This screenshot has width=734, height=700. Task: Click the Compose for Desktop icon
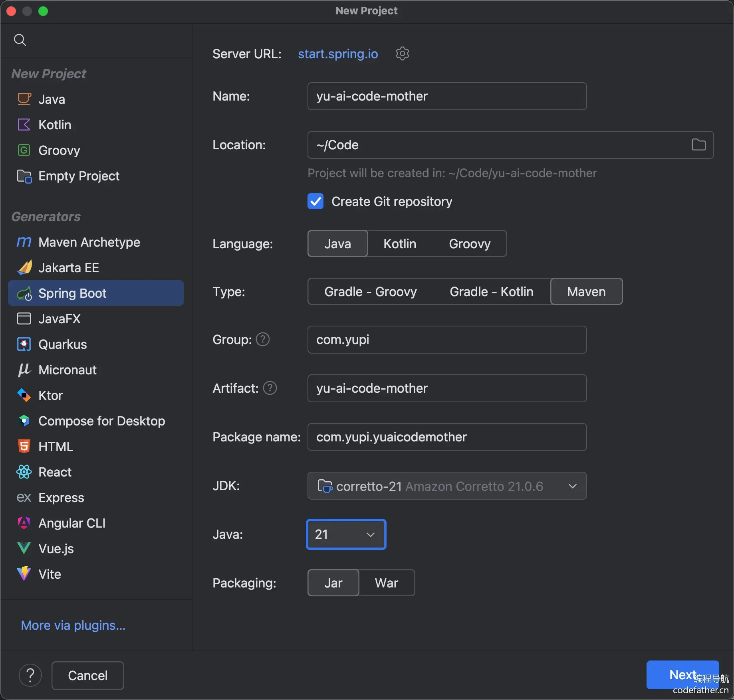point(24,421)
